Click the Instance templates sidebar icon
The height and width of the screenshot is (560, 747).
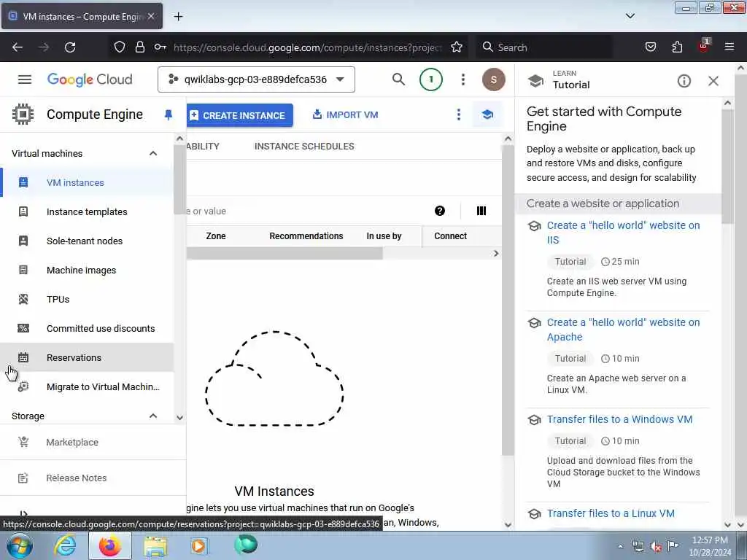(23, 211)
